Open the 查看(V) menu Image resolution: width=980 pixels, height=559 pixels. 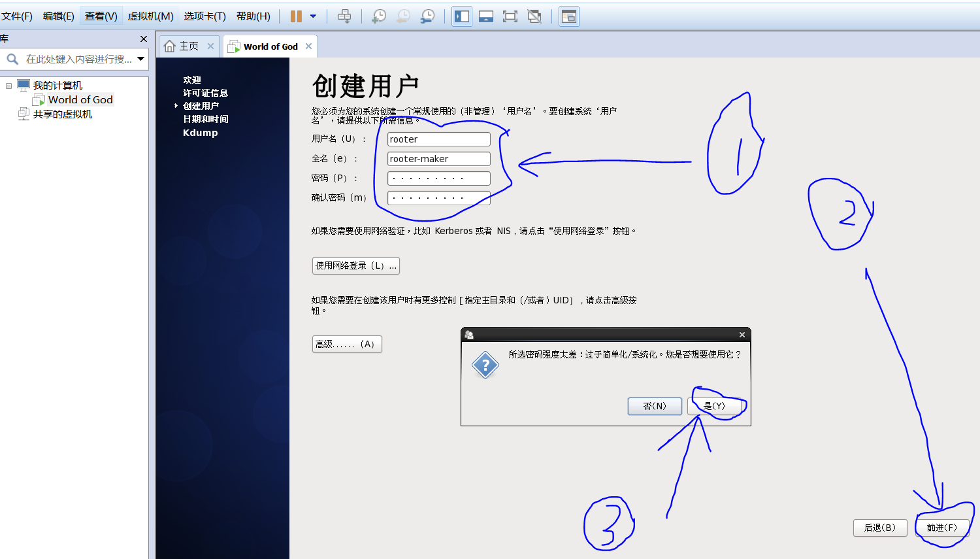click(101, 16)
